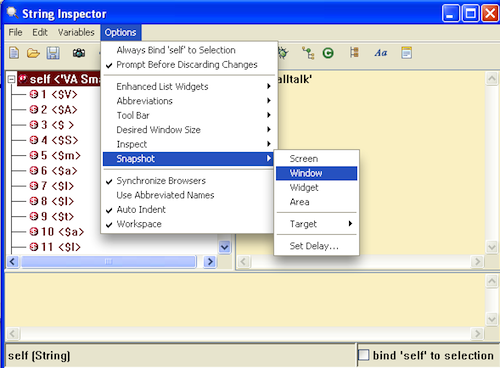The height and width of the screenshot is (368, 500).
Task: Click the orange tree layout icon
Action: coord(354,53)
